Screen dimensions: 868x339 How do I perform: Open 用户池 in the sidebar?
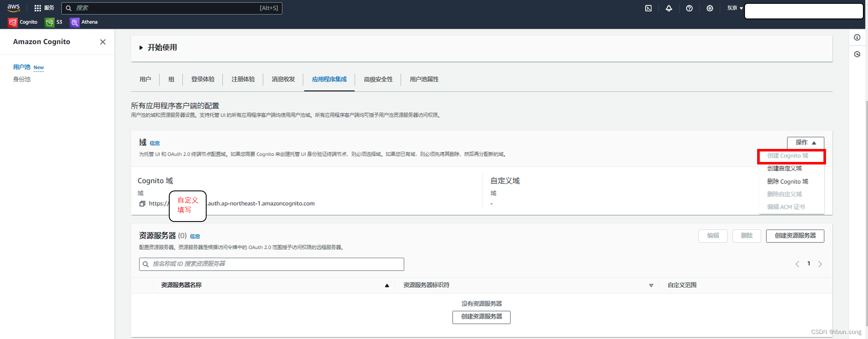point(22,67)
